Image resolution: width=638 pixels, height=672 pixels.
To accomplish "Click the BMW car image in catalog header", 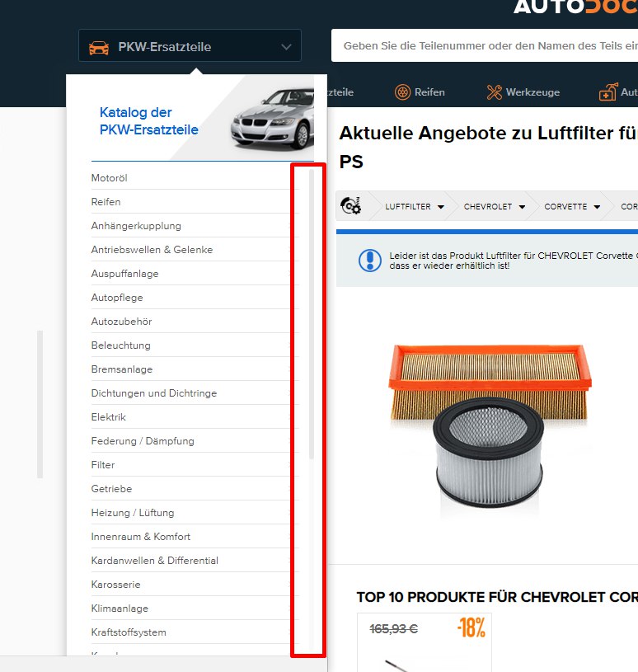I will 272,119.
